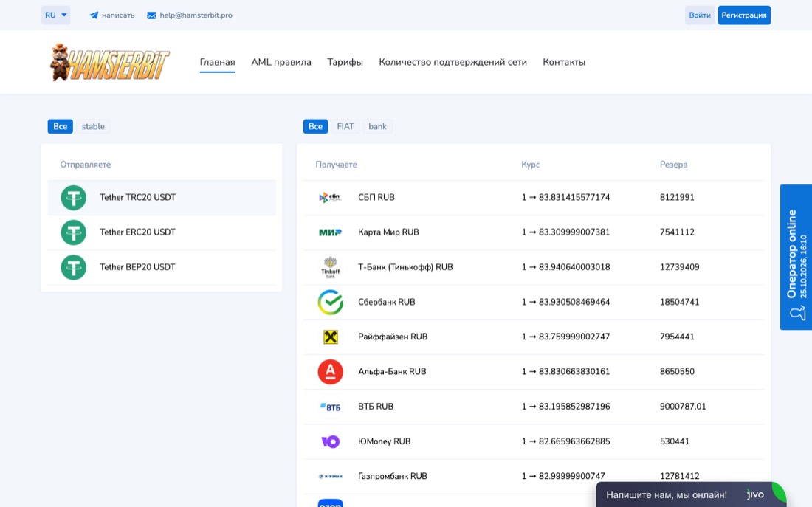This screenshot has height=507, width=812.
Task: Select the Tether ERC20 USDT coin icon
Action: pyautogui.click(x=74, y=232)
